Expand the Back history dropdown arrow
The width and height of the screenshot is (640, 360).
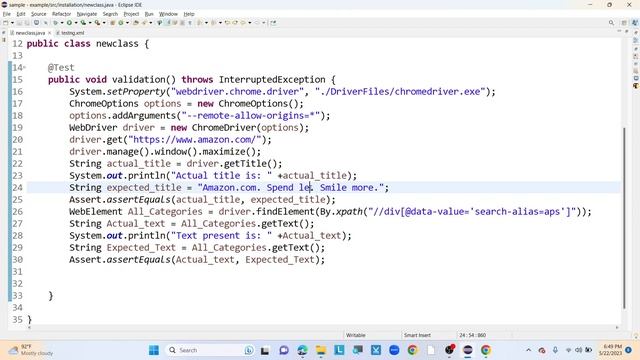pyautogui.click(x=250, y=23)
